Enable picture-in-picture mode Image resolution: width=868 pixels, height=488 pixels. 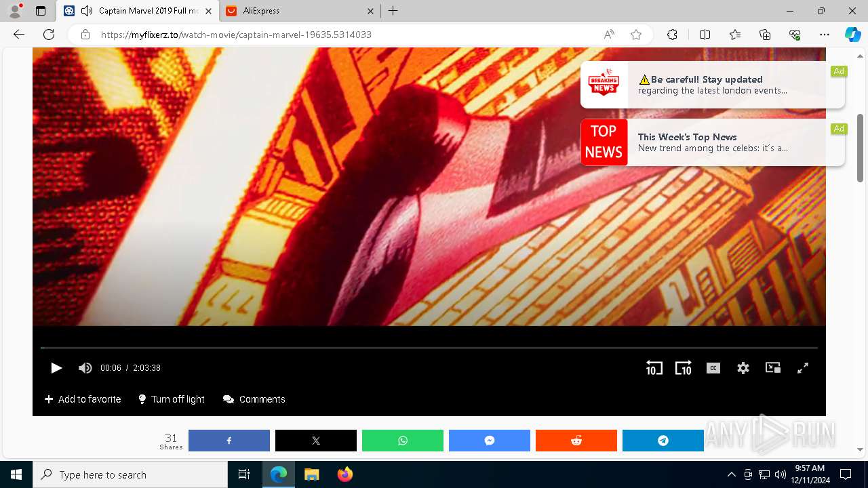tap(773, 367)
